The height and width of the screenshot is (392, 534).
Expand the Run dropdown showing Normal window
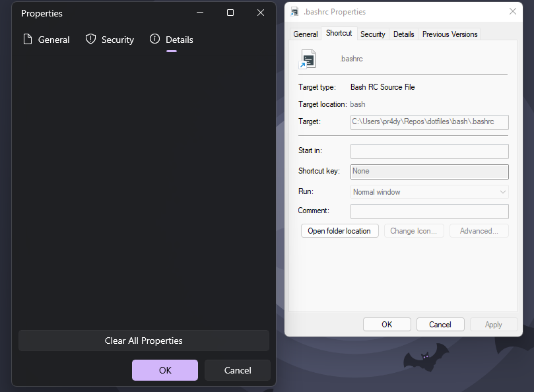click(x=430, y=192)
